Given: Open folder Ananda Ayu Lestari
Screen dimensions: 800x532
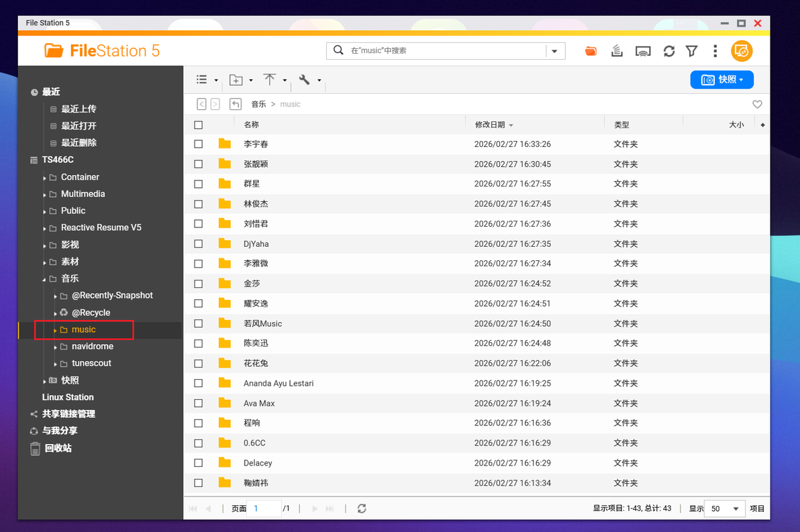Looking at the screenshot, I should [x=279, y=383].
